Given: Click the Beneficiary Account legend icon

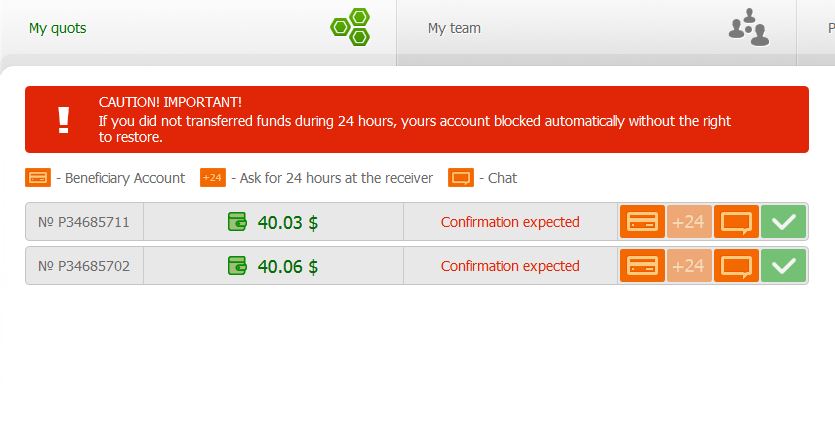Looking at the screenshot, I should [38, 178].
